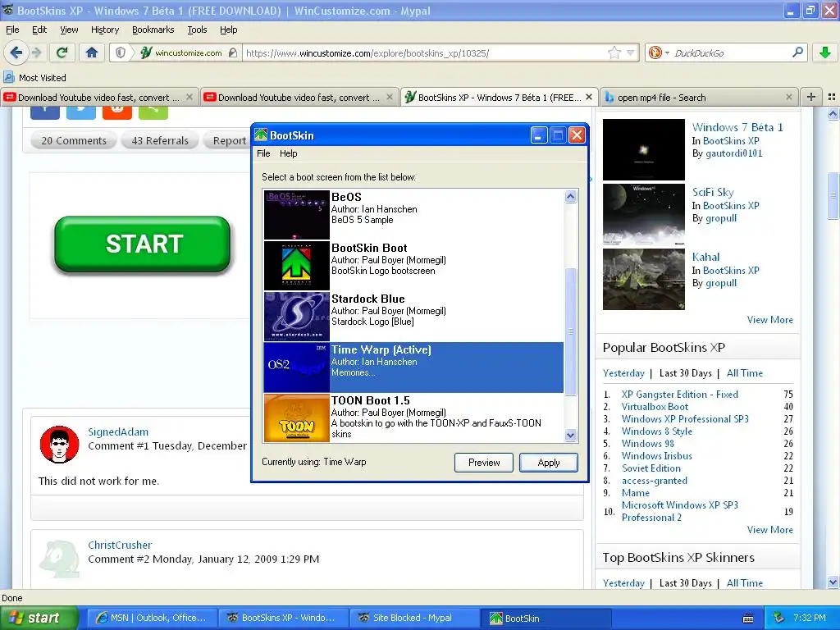Screen dimensions: 840x630
Task: Open the Virtualbox Boot link
Action: 655,407
